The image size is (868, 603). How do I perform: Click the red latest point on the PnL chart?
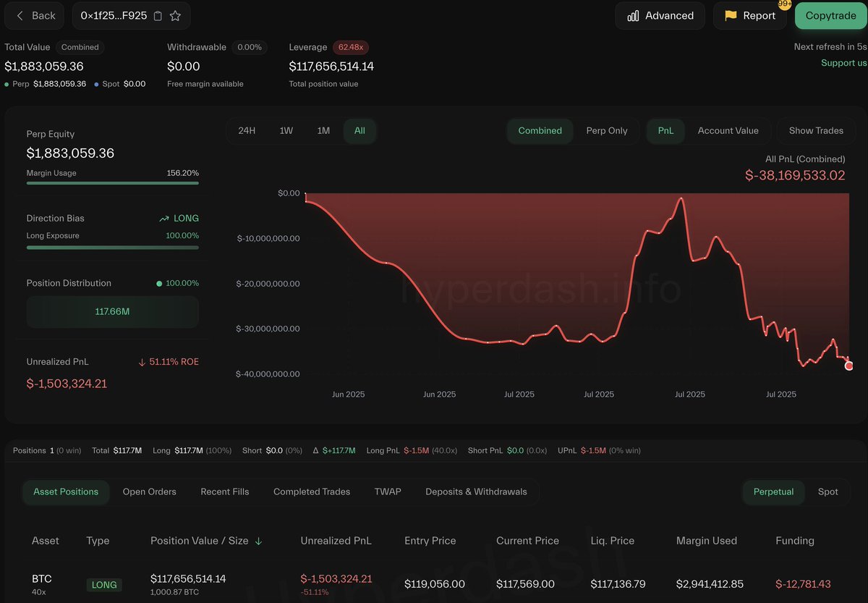point(848,366)
